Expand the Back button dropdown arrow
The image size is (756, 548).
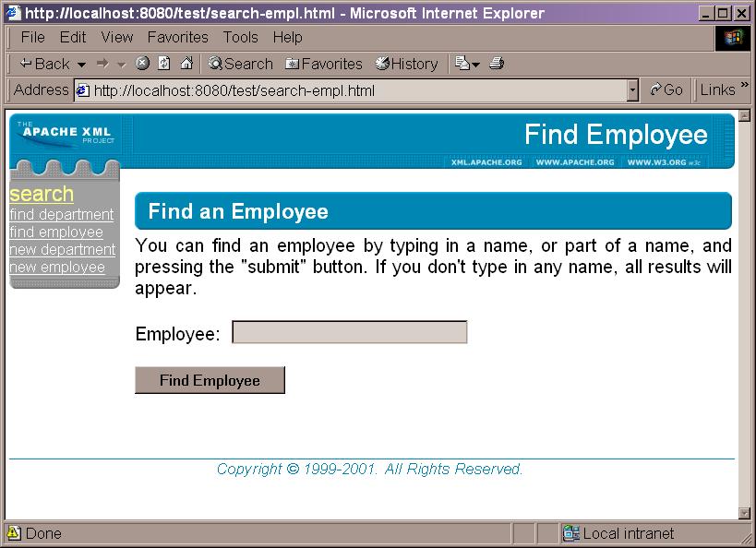point(81,64)
